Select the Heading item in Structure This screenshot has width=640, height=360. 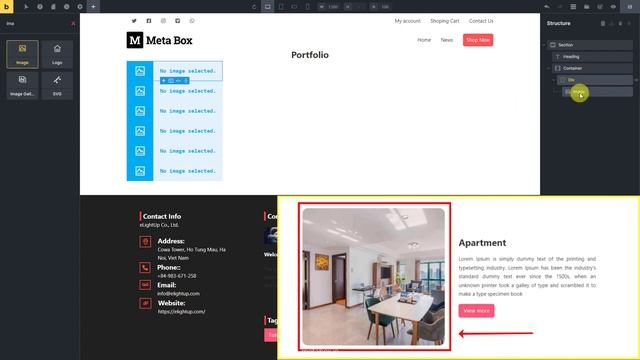(x=592, y=57)
